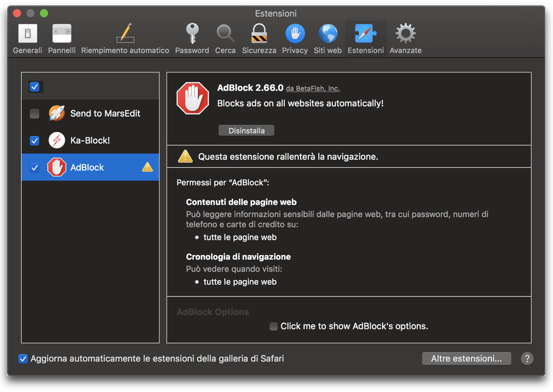Check 'Click me to show AdBlock's options'
The width and height of the screenshot is (553, 392).
click(x=274, y=326)
